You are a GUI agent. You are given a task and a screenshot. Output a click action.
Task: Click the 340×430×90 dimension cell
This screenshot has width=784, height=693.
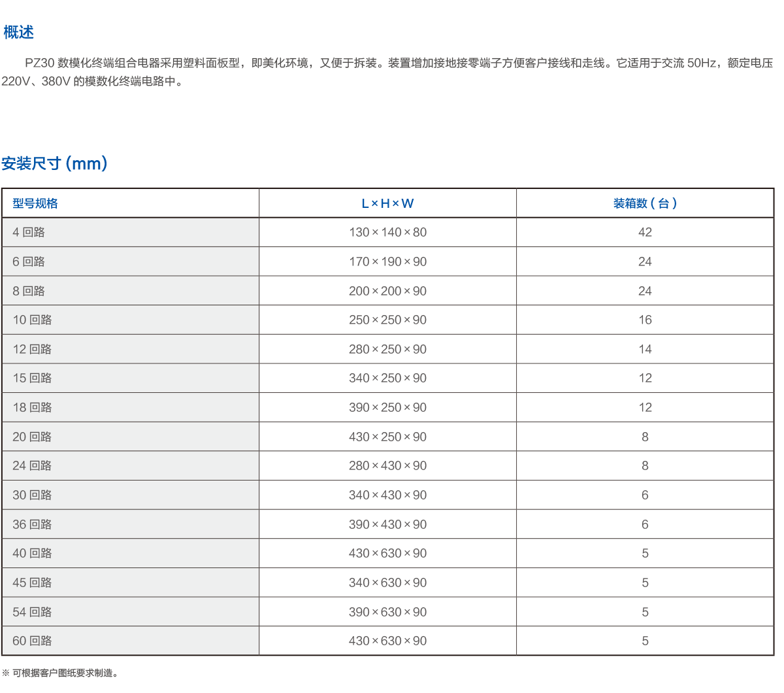pos(387,495)
